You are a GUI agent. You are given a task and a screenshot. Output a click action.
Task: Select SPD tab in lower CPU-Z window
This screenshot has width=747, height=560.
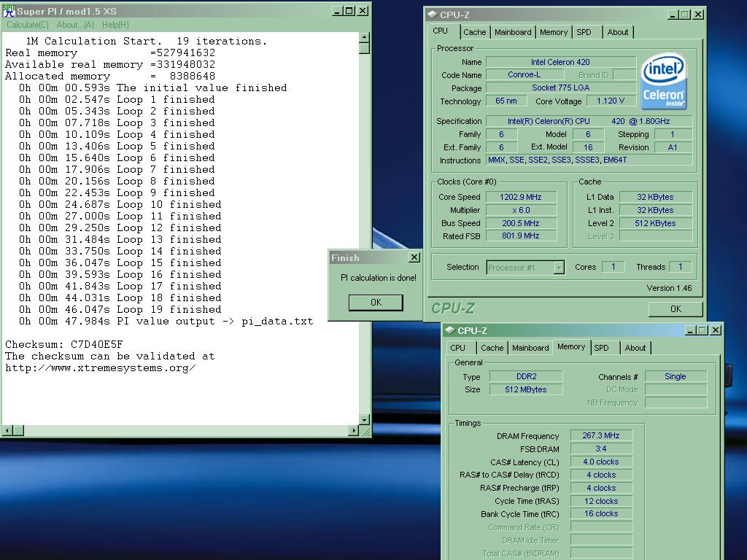(601, 348)
